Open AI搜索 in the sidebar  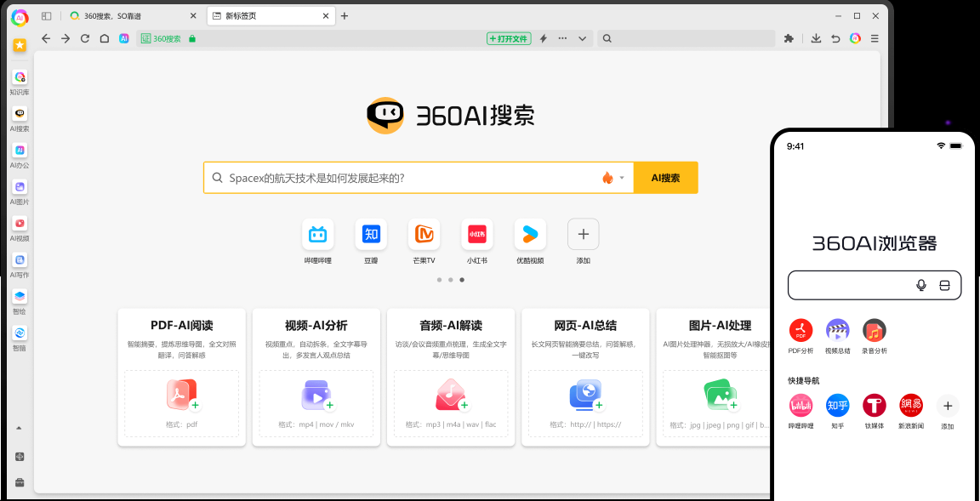click(20, 119)
